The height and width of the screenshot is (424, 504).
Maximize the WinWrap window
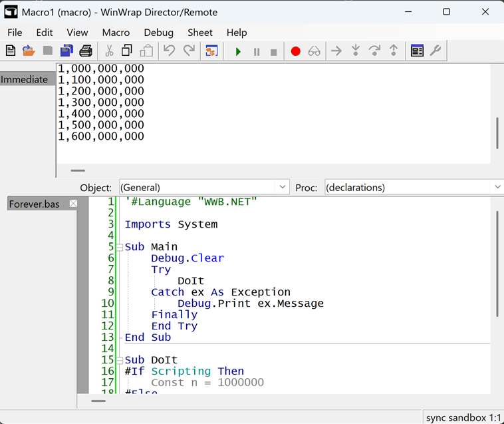coord(446,12)
